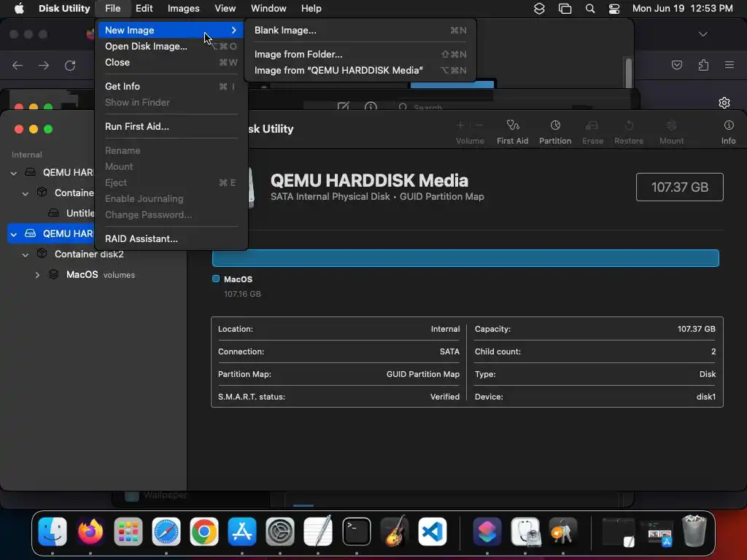Screen dimensions: 747x560
Task: Collapse the first QEMU HARDDISK tree item
Action: pyautogui.click(x=13, y=173)
